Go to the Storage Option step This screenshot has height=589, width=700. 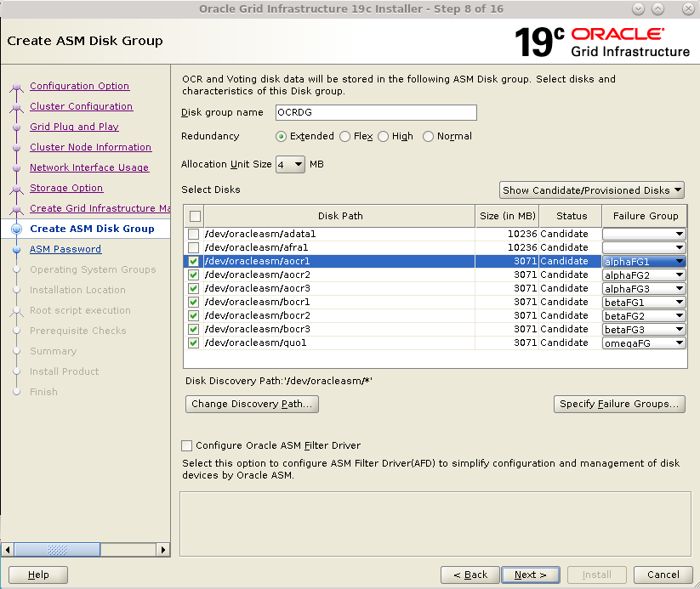click(66, 188)
